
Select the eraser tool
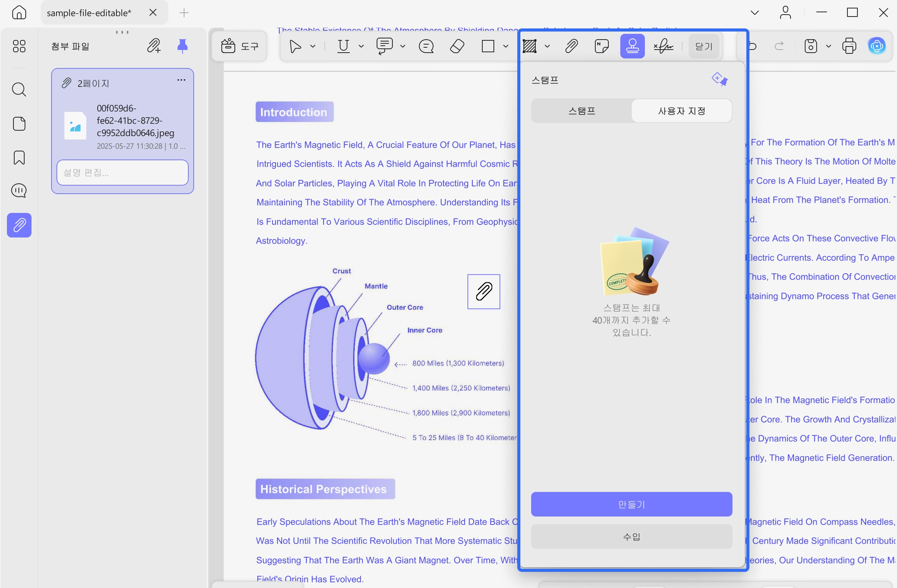[457, 47]
